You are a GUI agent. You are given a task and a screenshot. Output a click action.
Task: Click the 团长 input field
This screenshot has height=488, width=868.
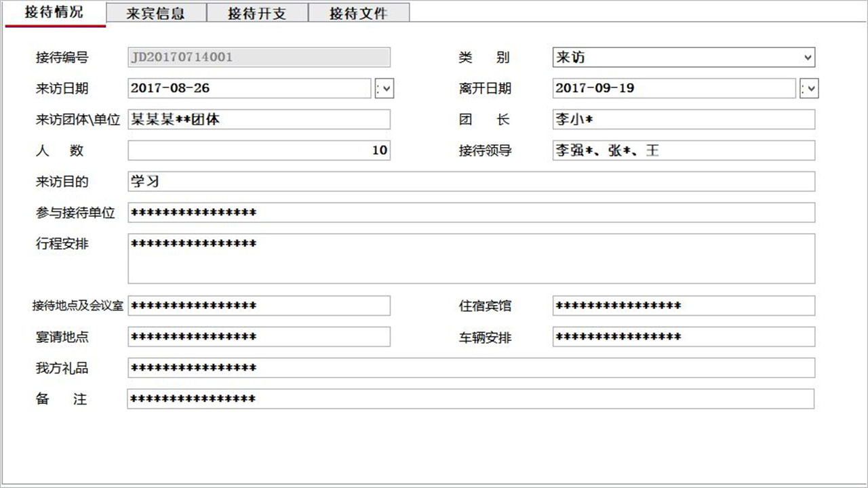pyautogui.click(x=684, y=119)
